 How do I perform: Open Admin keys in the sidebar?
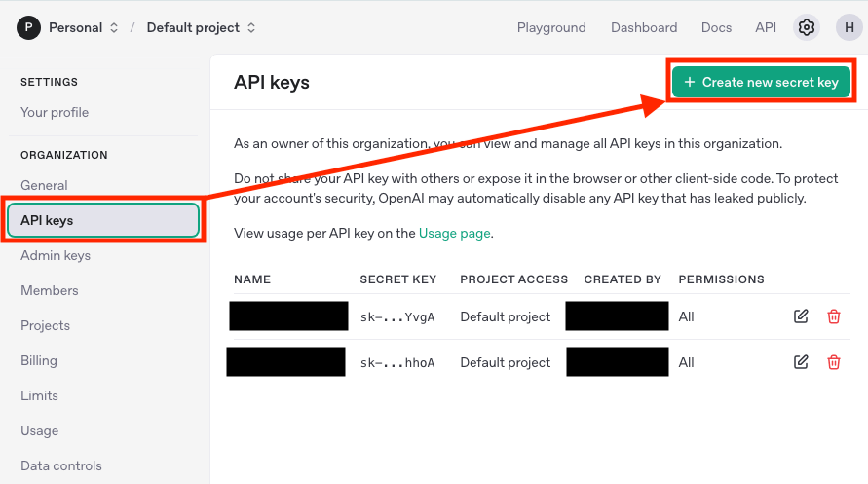56,255
